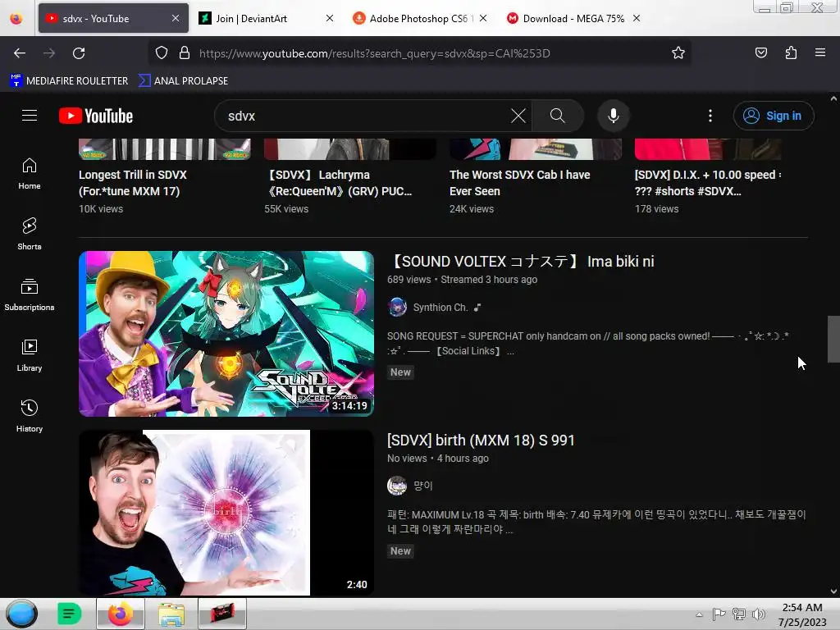The width and height of the screenshot is (840, 630).
Task: Open the [SDVX] birth (MXM 18) S 991 title
Action: (481, 440)
